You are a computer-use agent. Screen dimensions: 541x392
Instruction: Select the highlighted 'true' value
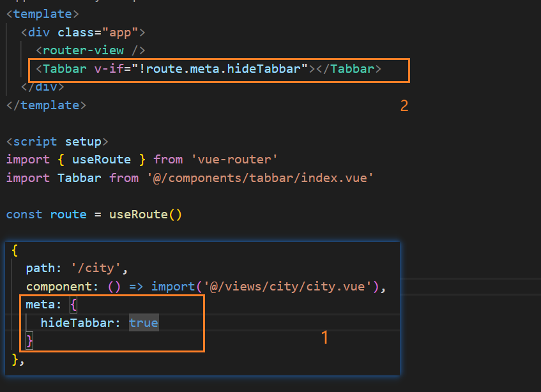point(144,323)
